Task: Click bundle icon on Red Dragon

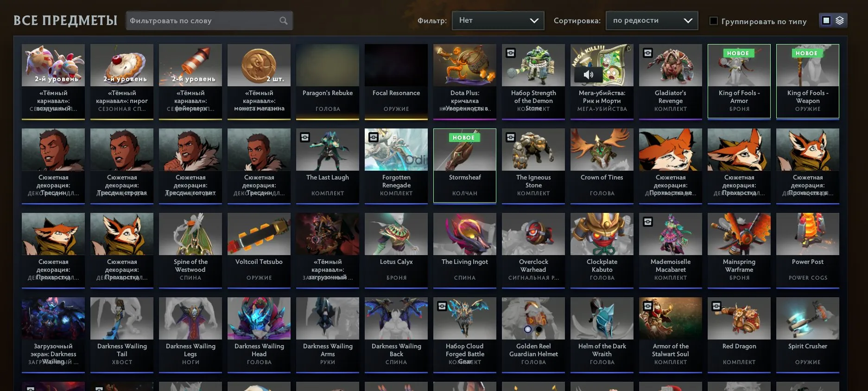Action: click(716, 306)
